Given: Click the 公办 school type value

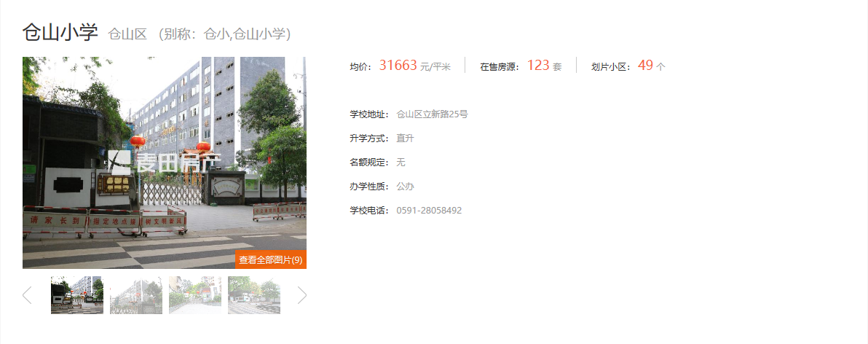Looking at the screenshot, I should (405, 187).
